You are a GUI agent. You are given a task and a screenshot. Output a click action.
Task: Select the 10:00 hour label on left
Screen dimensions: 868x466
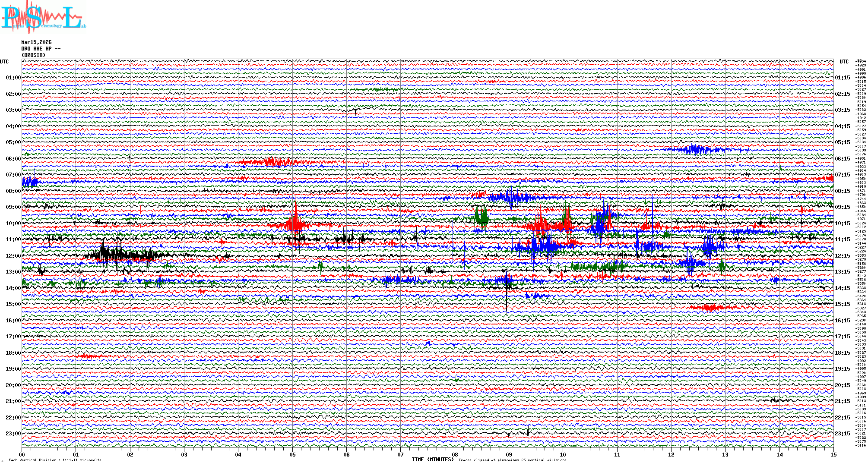[x=13, y=224]
